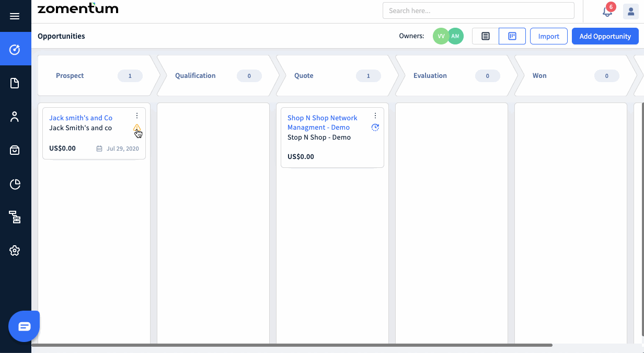Open the pie chart reports icon
The height and width of the screenshot is (353, 644).
click(x=15, y=184)
